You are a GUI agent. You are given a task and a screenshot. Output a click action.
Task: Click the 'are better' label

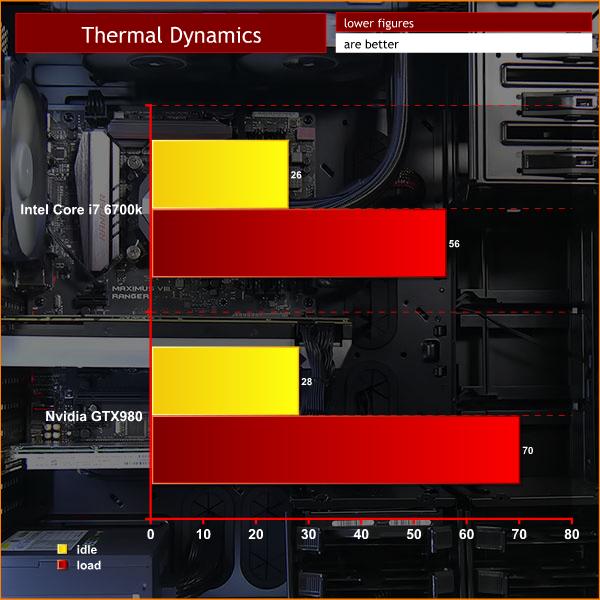[x=371, y=44]
